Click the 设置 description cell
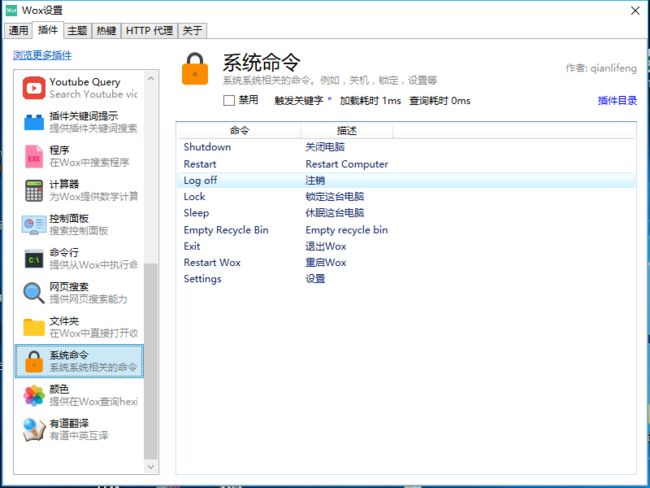 315,279
